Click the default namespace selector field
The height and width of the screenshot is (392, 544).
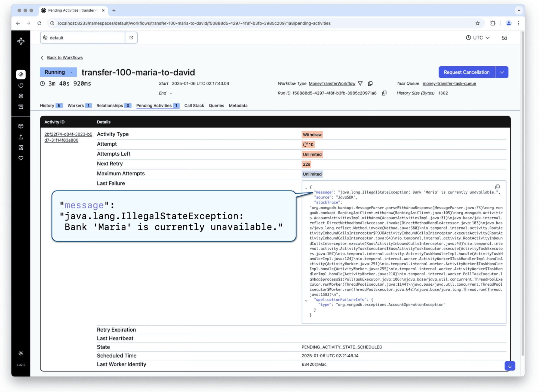click(x=83, y=38)
